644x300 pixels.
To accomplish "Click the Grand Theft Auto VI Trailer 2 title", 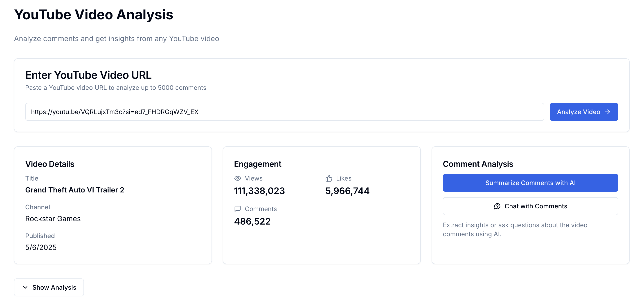I will (75, 190).
